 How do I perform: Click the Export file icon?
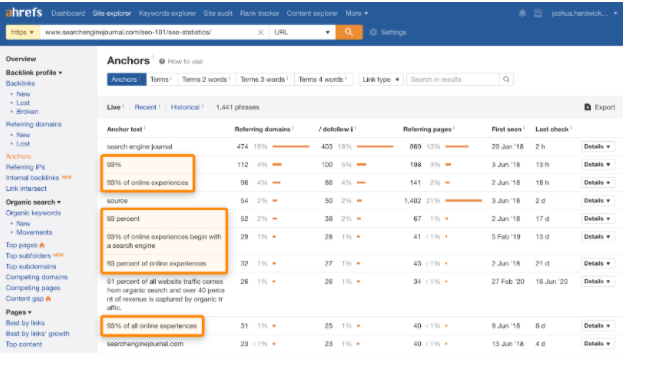(587, 107)
